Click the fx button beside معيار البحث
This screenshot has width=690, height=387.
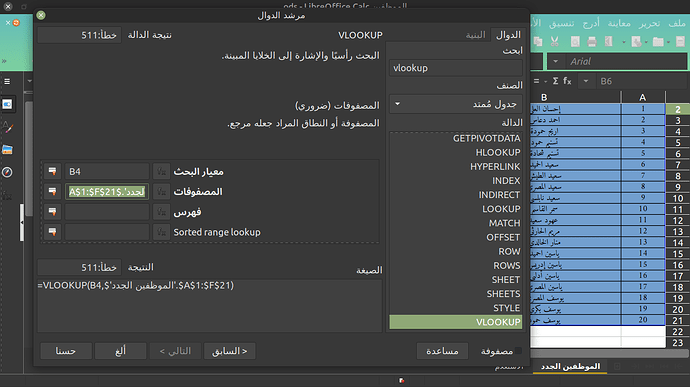[x=161, y=171]
